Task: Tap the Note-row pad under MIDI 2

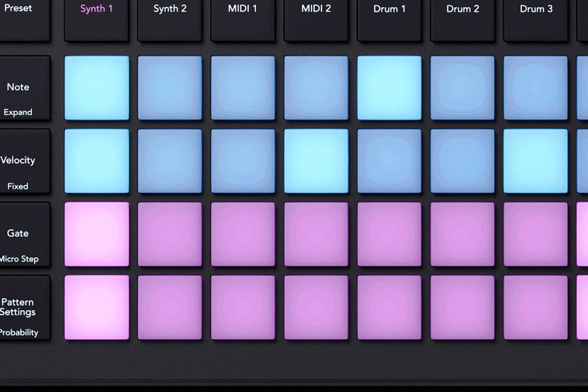Action: click(316, 88)
